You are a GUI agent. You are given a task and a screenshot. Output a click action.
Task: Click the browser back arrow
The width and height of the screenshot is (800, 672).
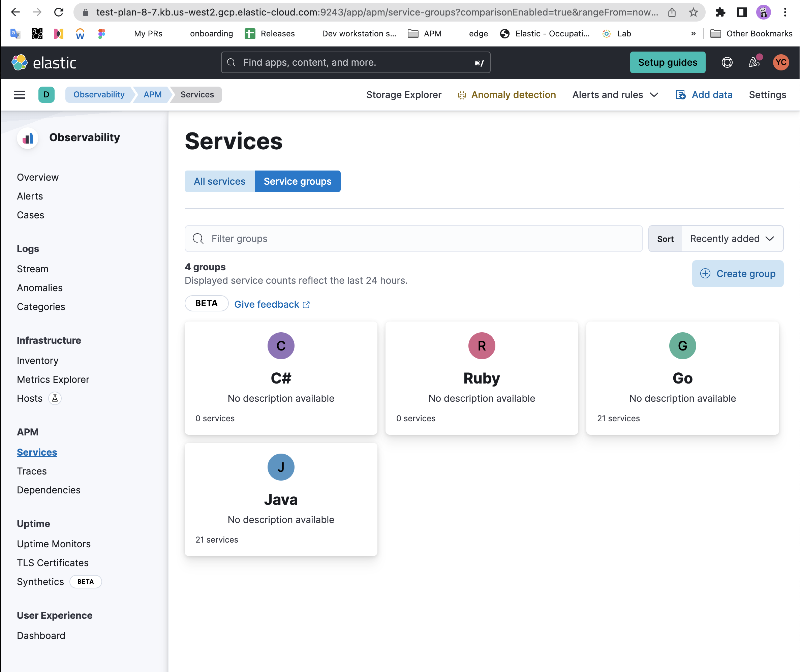click(15, 12)
